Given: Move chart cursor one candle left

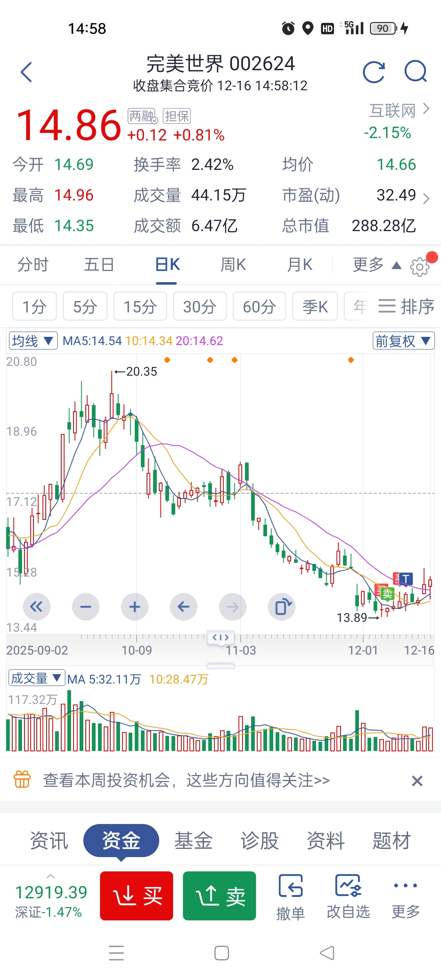Looking at the screenshot, I should click(x=184, y=607).
